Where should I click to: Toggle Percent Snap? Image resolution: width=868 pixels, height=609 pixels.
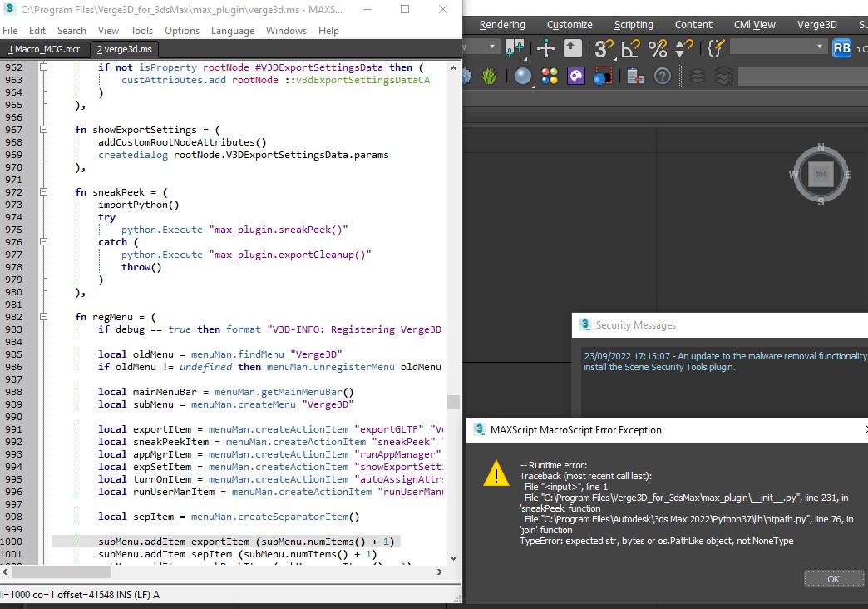point(658,48)
